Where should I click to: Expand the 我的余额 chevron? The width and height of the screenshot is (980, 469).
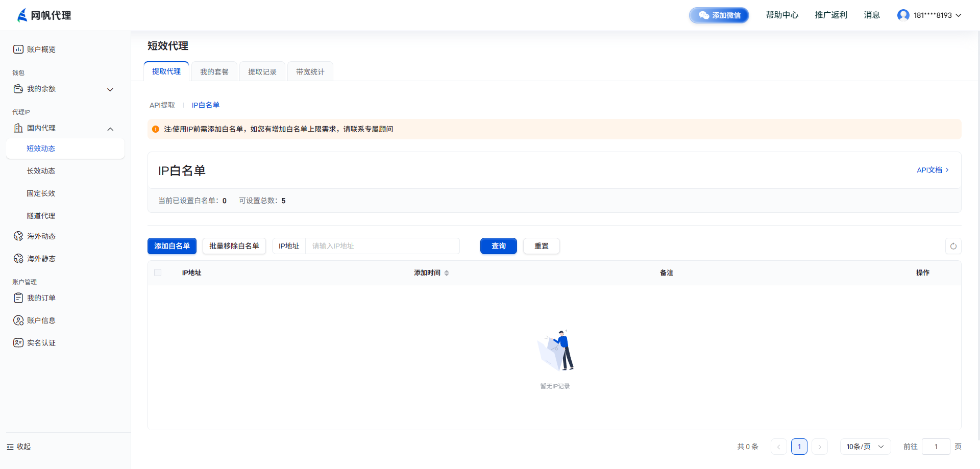(x=110, y=90)
